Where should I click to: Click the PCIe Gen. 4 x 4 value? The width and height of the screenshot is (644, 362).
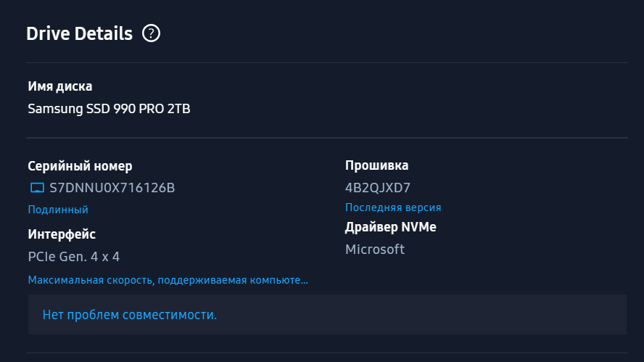[73, 257]
